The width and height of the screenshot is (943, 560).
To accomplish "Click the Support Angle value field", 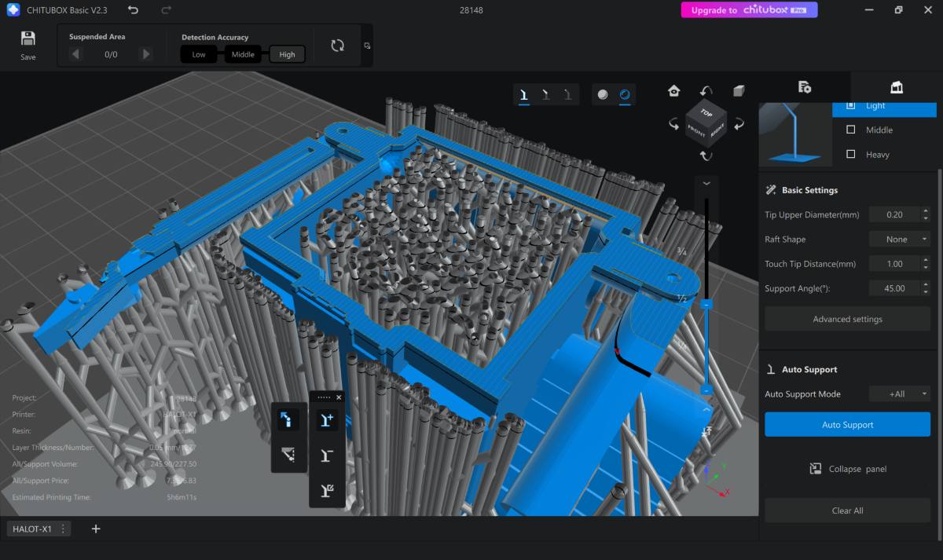I will click(x=894, y=288).
